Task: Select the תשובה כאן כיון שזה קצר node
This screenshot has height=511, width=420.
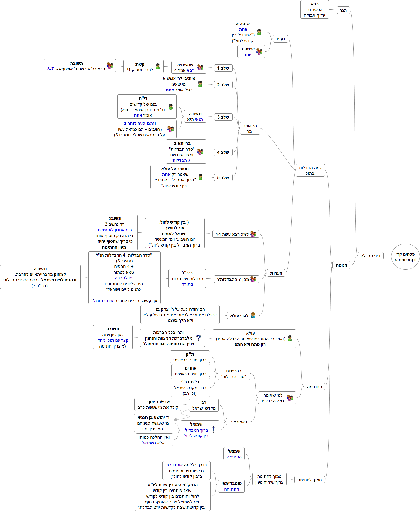Action: [x=113, y=337]
